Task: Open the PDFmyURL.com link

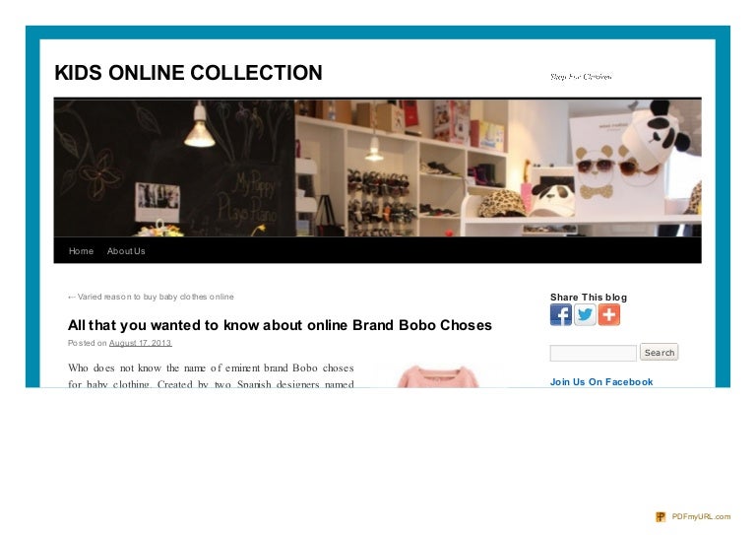Action: [701, 516]
